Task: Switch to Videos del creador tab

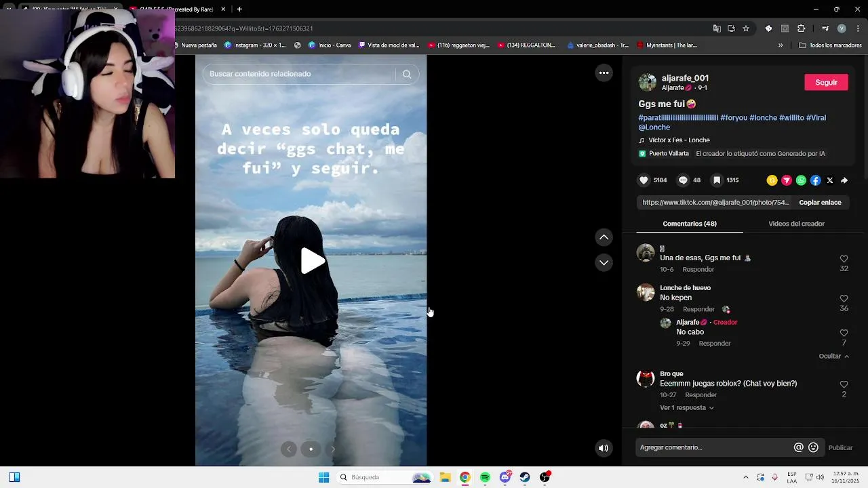Action: coord(796,224)
